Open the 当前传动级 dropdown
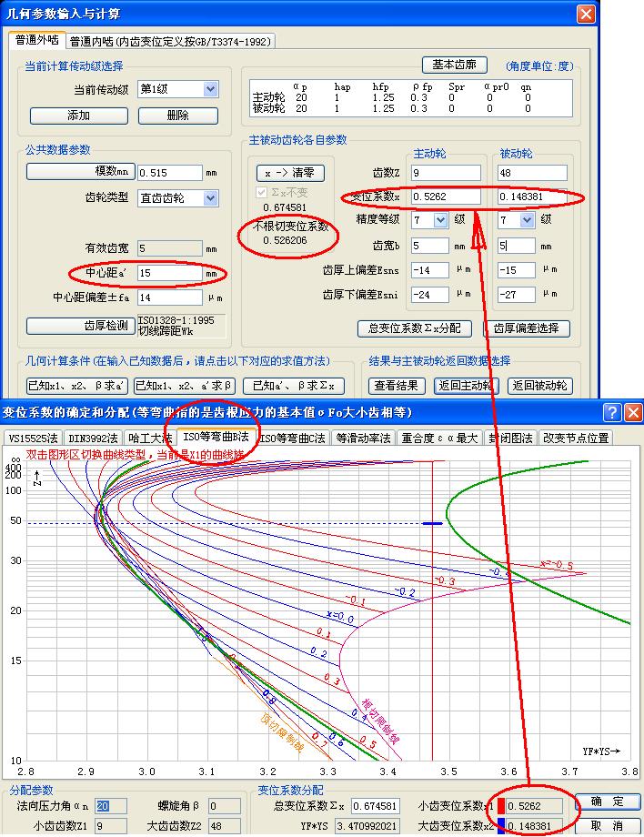The width and height of the screenshot is (644, 837). [211, 89]
